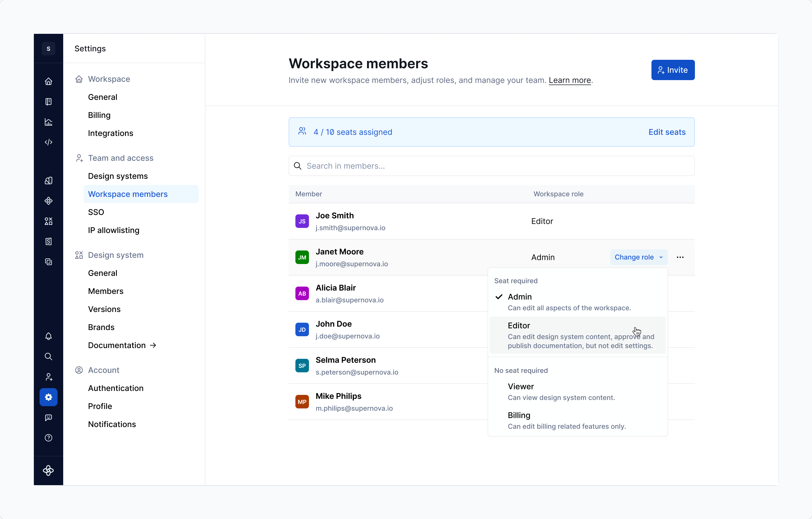812x519 pixels.
Task: Click the Learn more link
Action: [x=570, y=80]
